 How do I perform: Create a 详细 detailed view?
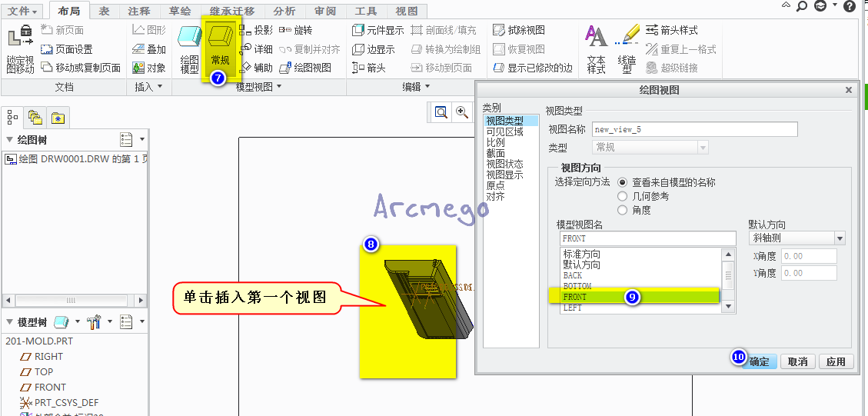(x=256, y=49)
